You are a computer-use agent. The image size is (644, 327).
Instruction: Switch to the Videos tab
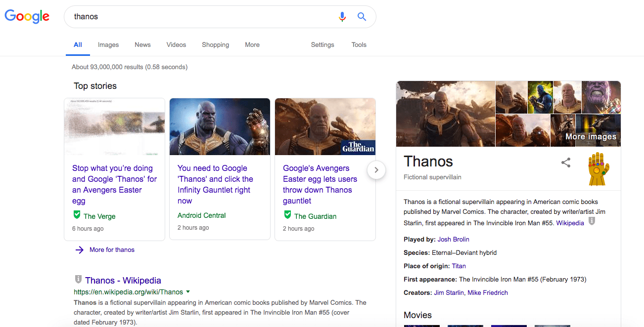(176, 44)
